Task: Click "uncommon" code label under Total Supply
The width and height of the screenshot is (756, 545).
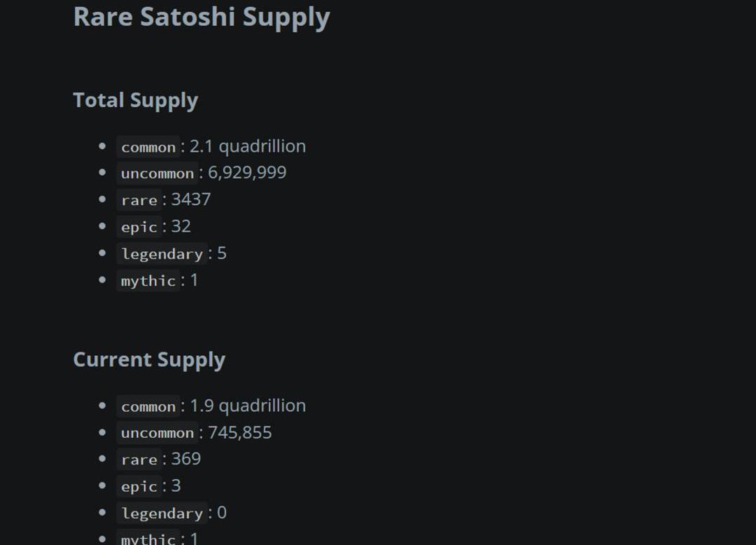Action: [157, 174]
